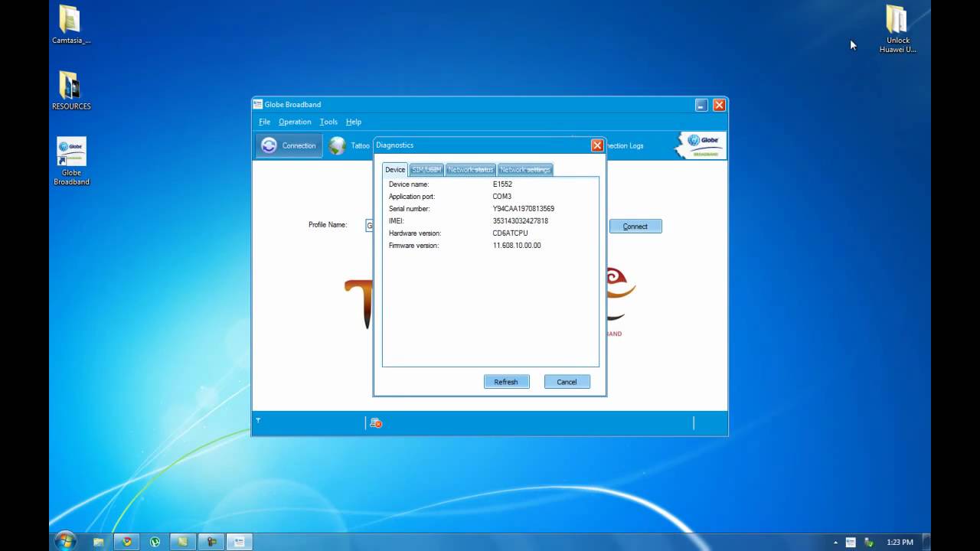Minimize the Globe Broadband window
980x551 pixels.
point(702,105)
